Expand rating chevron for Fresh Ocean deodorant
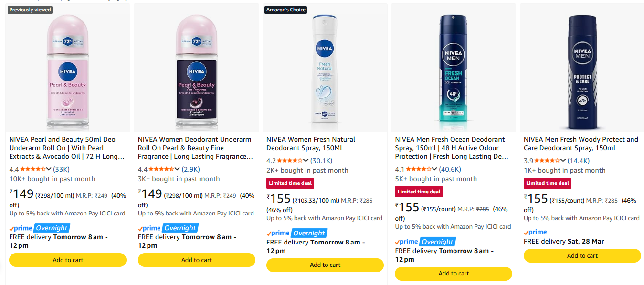 pos(434,169)
